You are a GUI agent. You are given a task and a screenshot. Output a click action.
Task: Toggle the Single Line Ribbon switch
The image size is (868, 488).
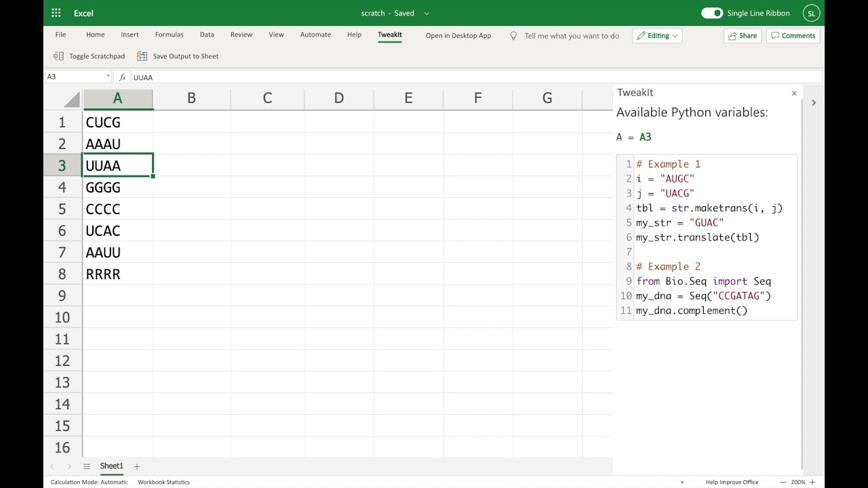point(712,13)
